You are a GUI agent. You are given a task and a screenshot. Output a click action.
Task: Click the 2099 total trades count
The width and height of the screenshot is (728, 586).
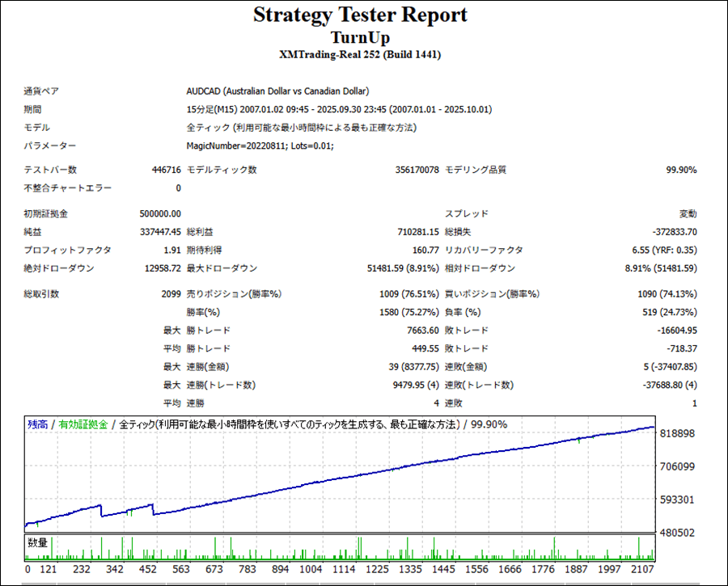pyautogui.click(x=171, y=294)
